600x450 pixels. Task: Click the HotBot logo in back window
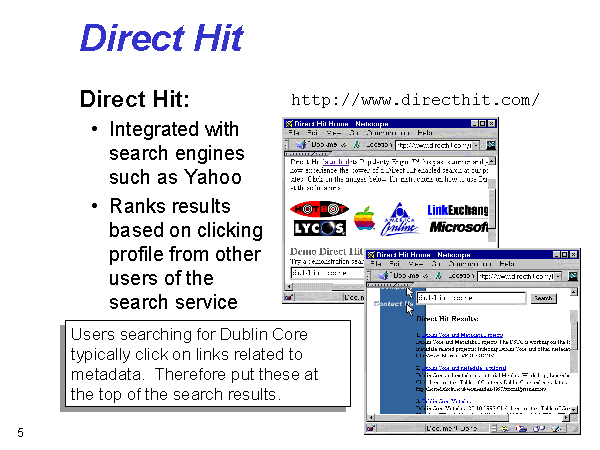pyautogui.click(x=320, y=209)
